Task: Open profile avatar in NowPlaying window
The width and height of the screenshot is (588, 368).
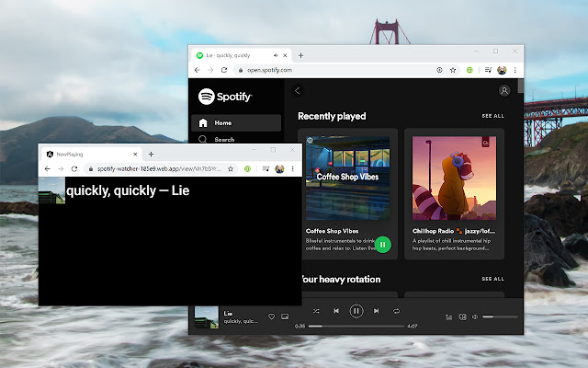Action: (x=279, y=169)
